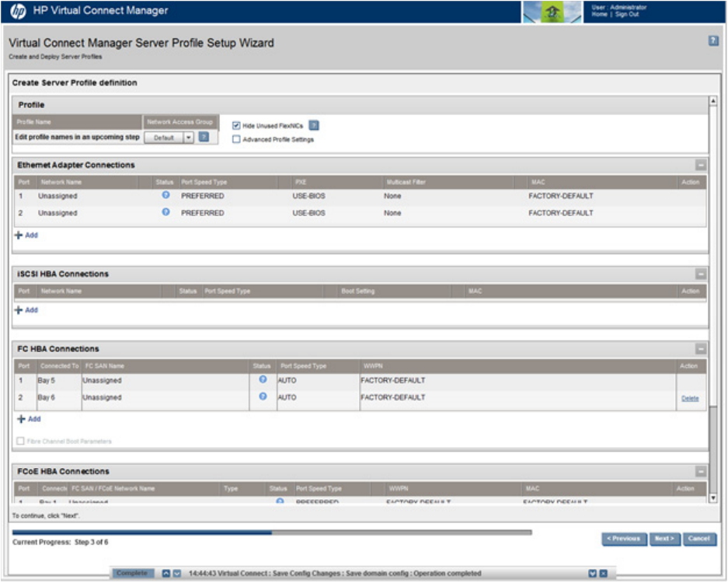Click USE-BIOS PXE for Ethernet port 2
The height and width of the screenshot is (583, 728).
pos(308,213)
